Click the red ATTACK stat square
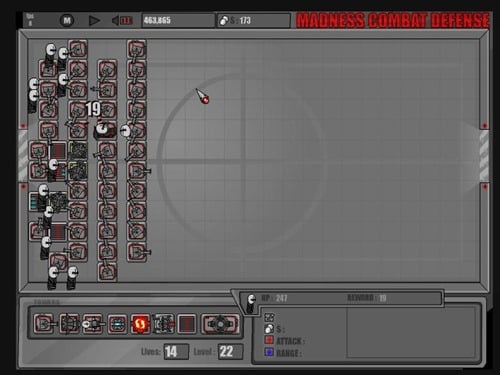This screenshot has height=375, width=500. point(269,340)
